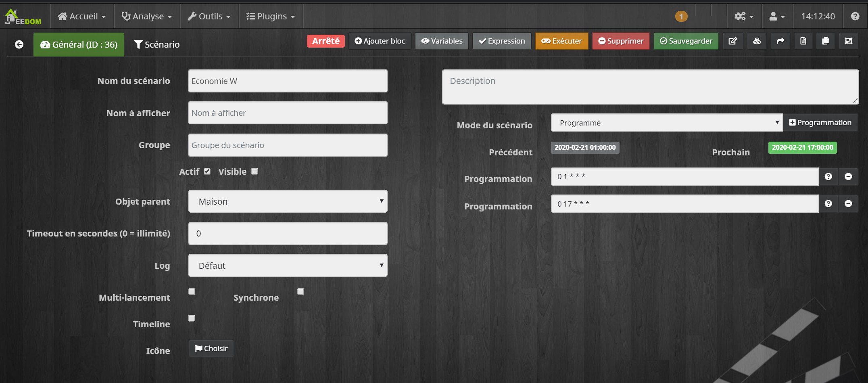The width and height of the screenshot is (868, 383).
Task: Click the Choisir icon button
Action: coord(211,349)
